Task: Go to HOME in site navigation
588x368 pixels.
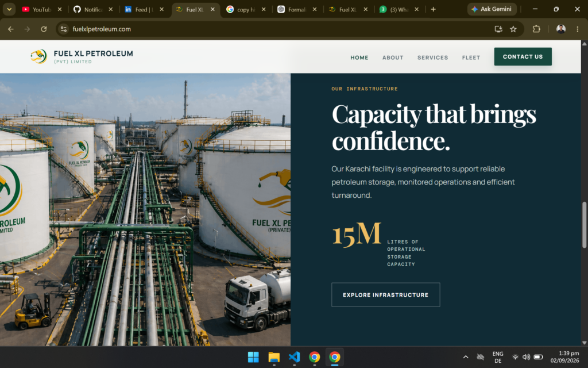Action: 359,57
